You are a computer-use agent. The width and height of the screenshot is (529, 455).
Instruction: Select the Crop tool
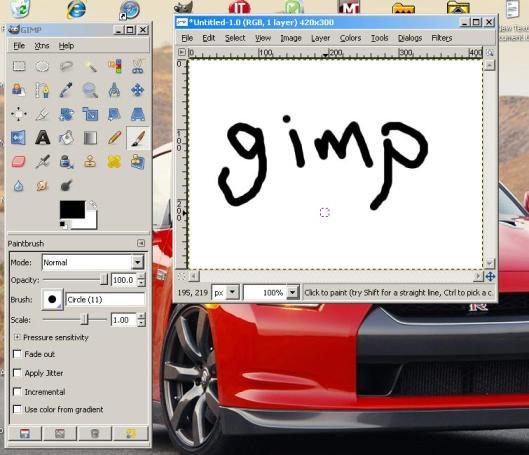42,114
